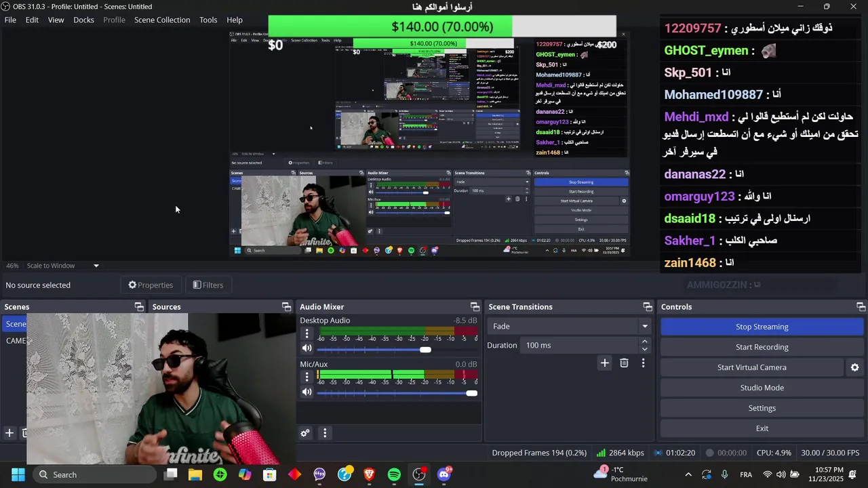
Task: Click '30.00 / 30.00 FPS' status text
Action: [x=830, y=453]
